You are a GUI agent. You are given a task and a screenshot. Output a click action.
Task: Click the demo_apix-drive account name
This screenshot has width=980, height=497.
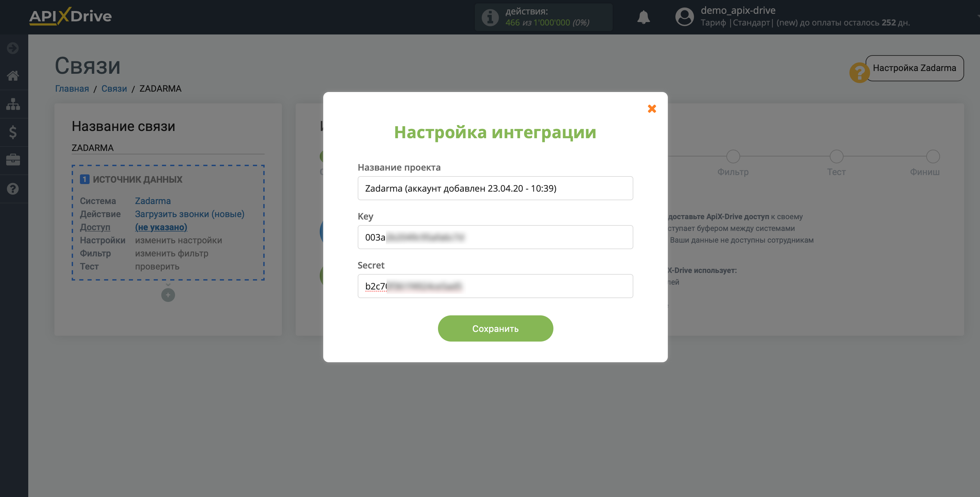tap(738, 10)
